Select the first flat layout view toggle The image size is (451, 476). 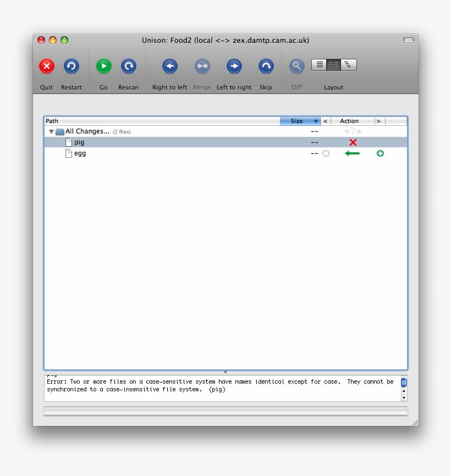(320, 64)
